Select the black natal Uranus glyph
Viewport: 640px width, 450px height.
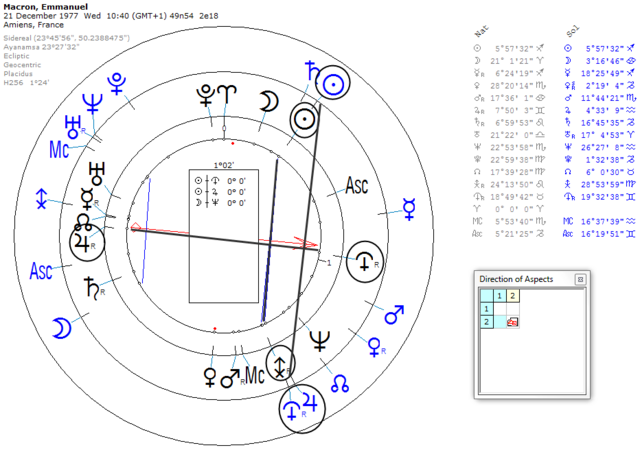coord(97,173)
